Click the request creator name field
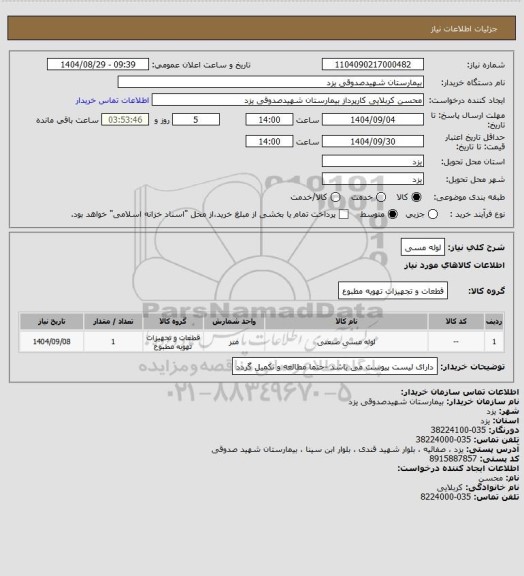 tap(288, 100)
